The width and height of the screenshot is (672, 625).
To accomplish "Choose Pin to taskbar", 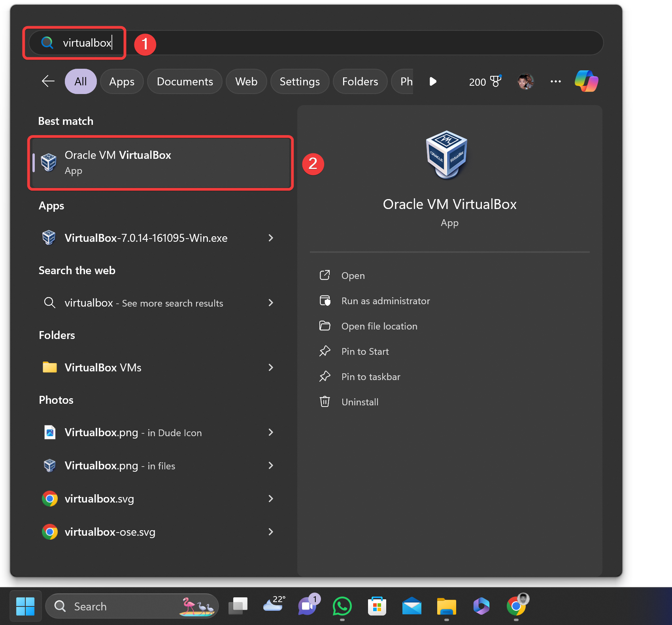I will (x=371, y=377).
